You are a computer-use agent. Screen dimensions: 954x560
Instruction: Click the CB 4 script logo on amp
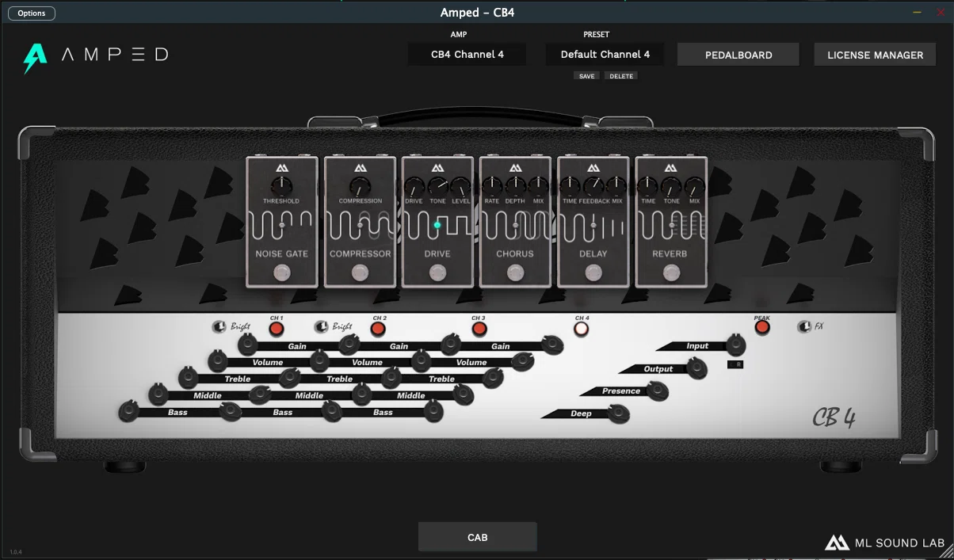(x=834, y=417)
